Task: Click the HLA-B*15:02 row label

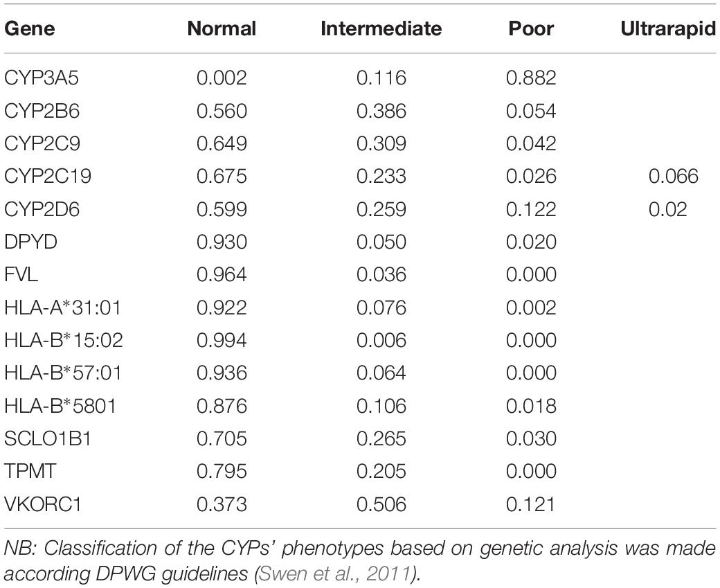Action: (64, 340)
